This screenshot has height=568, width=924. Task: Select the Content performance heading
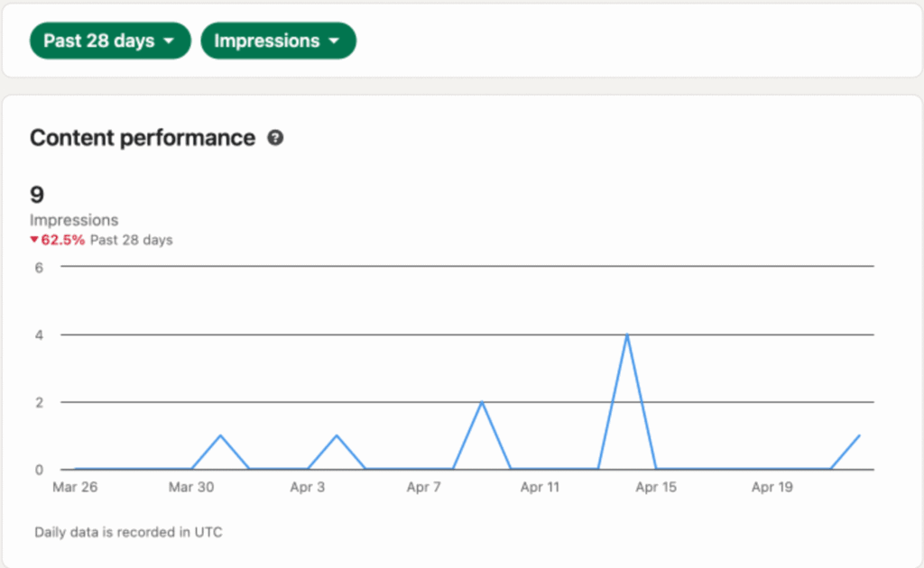click(x=143, y=138)
